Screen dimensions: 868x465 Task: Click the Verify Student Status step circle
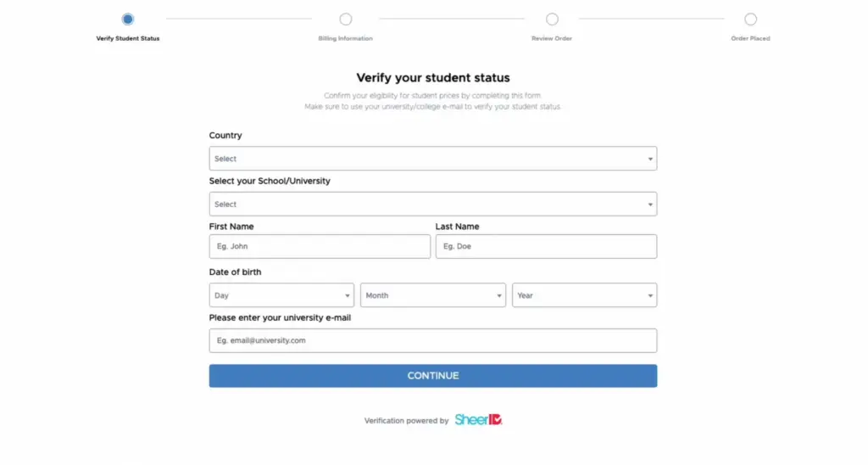click(128, 20)
